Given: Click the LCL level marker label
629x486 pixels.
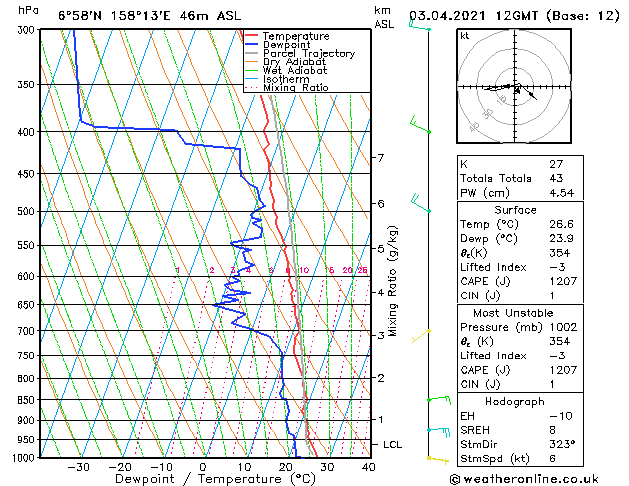Looking at the screenshot, I should [x=392, y=444].
